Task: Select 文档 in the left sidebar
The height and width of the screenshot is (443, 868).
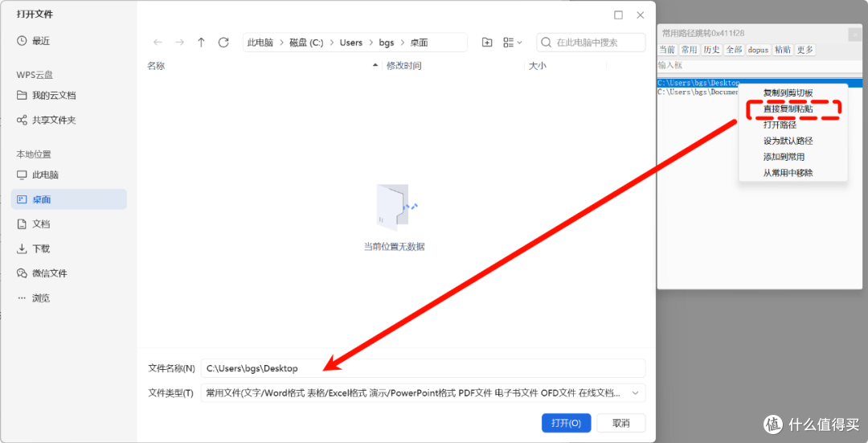Action: tap(68, 224)
